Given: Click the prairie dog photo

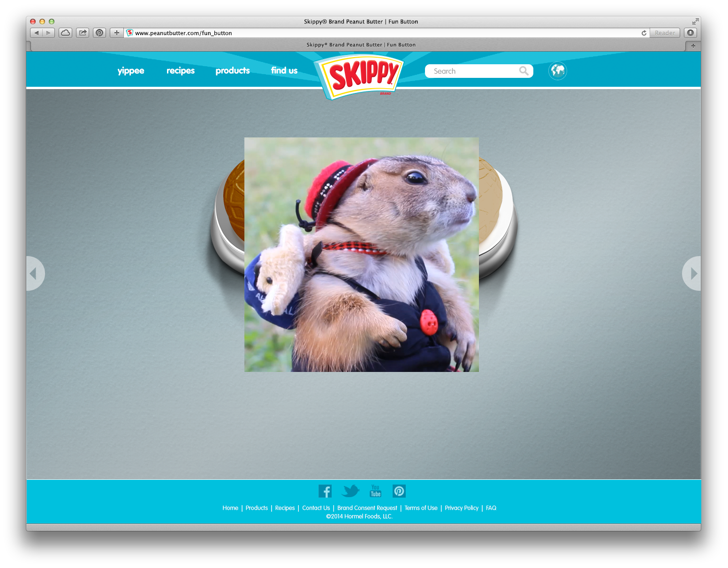Looking at the screenshot, I should (362, 255).
